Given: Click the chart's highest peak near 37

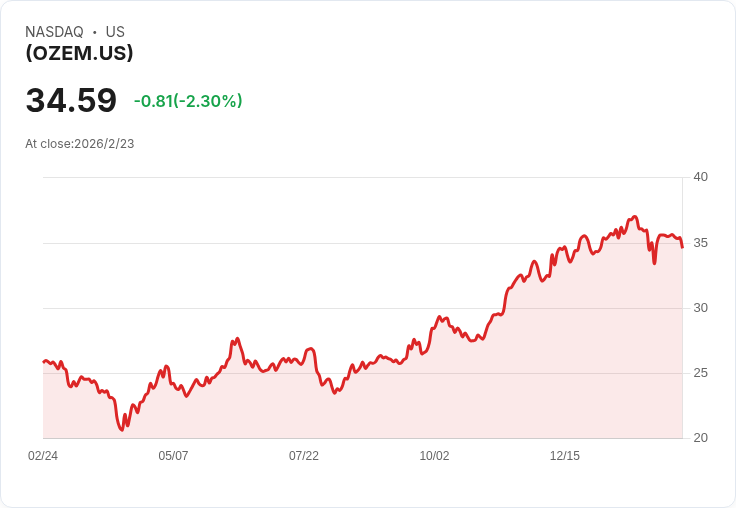Looking at the screenshot, I should point(635,216).
